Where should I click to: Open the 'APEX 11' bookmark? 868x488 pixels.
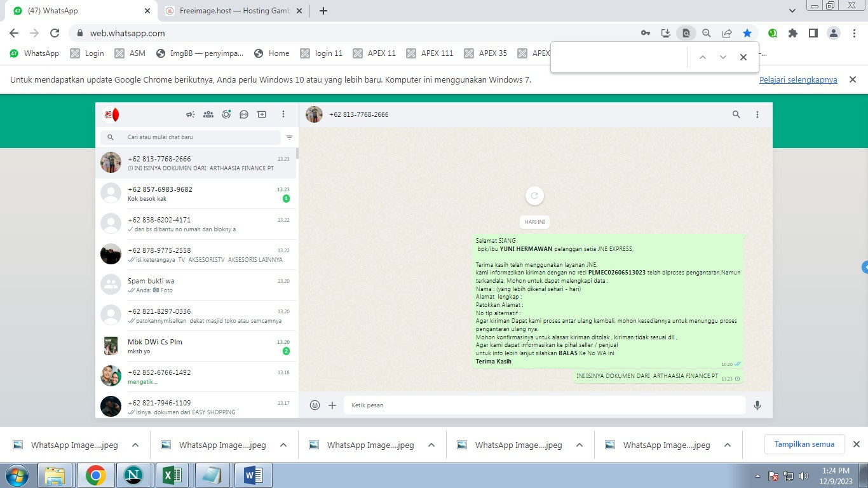pos(374,53)
